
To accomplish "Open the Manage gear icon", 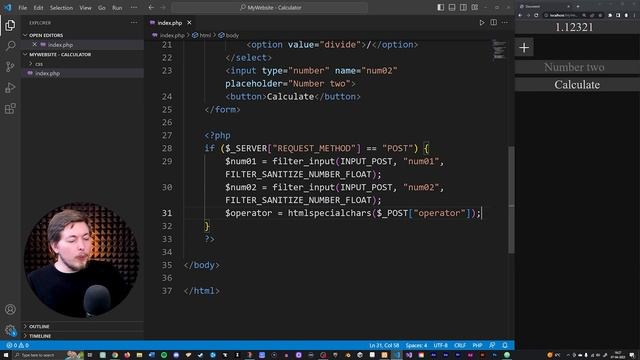I will click(x=10, y=330).
